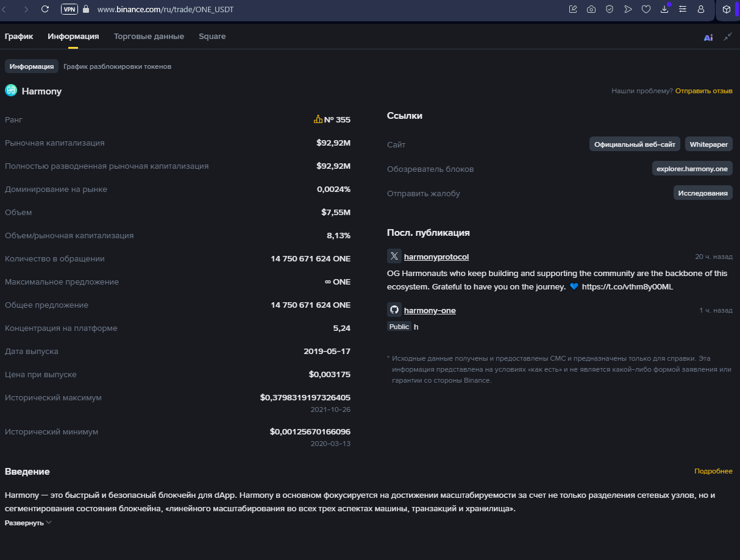Add page to bookmarks with heart icon
Viewport: 740px width, 560px height.
646,9
